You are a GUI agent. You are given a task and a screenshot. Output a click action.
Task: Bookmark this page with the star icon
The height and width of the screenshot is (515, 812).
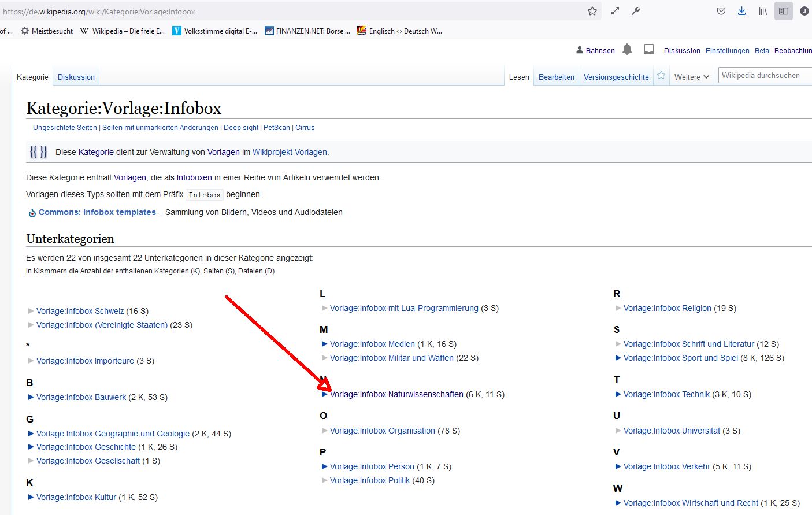[592, 11]
